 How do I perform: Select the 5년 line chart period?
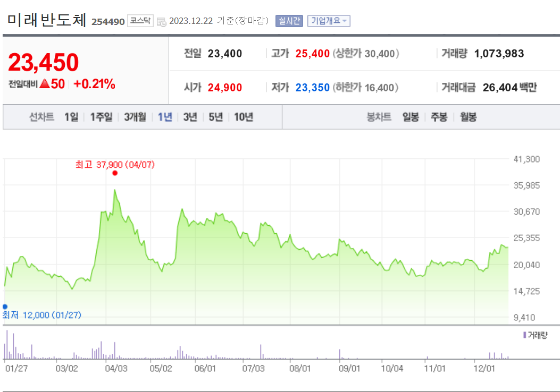click(x=215, y=117)
